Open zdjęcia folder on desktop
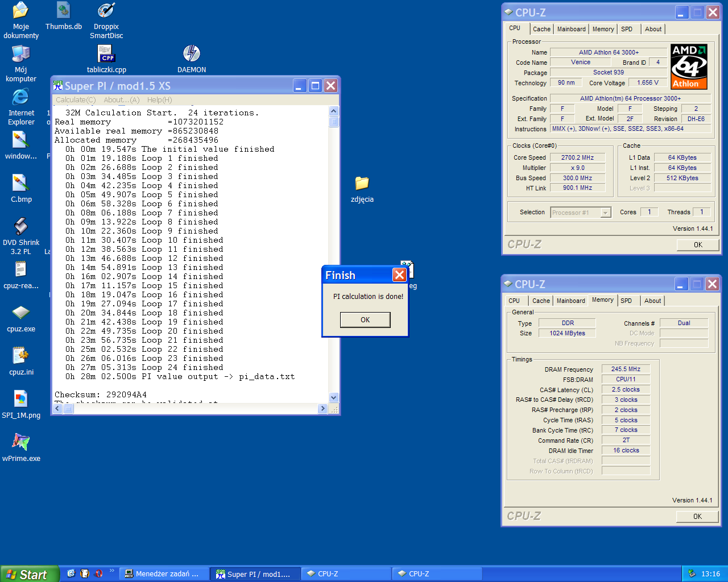This screenshot has width=728, height=582. point(362,189)
